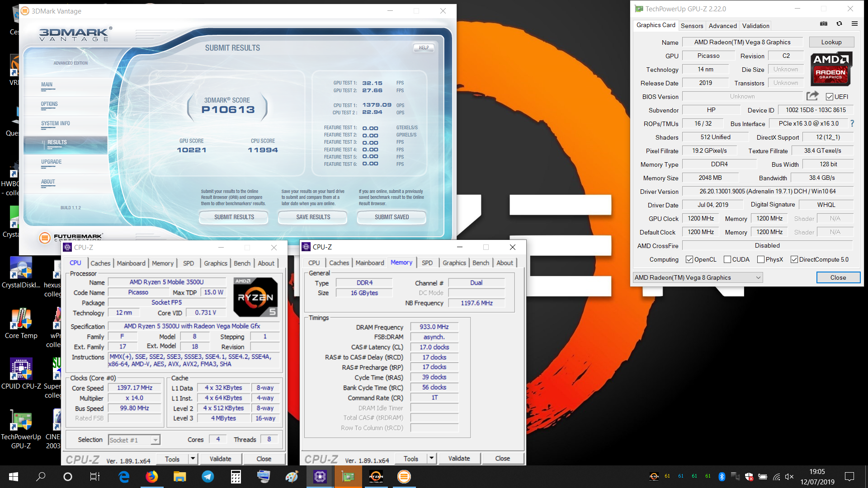
Task: Open the Socket #1 selection dropdown
Action: [134, 440]
